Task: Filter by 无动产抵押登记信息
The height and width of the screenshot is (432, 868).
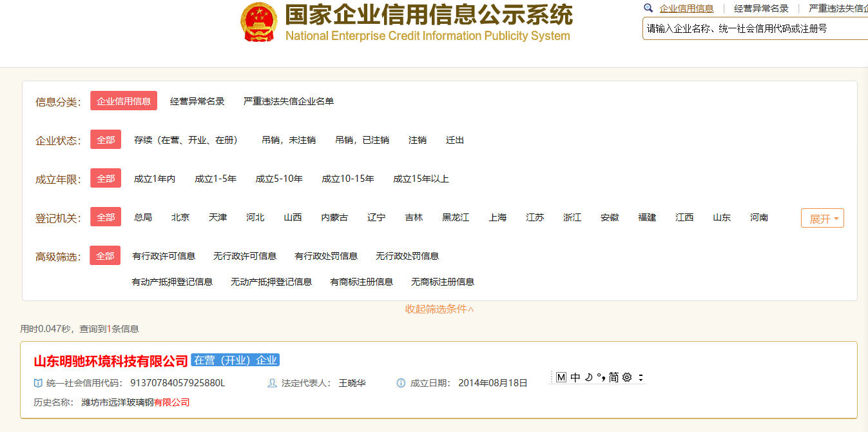Action: (x=271, y=282)
